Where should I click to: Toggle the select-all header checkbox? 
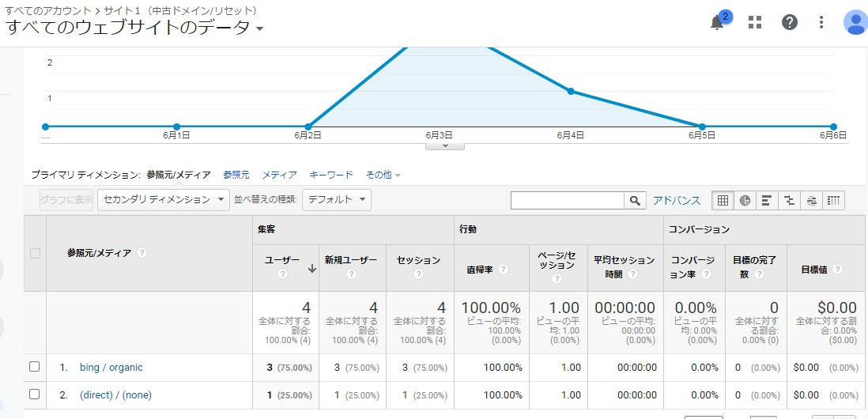point(35,253)
